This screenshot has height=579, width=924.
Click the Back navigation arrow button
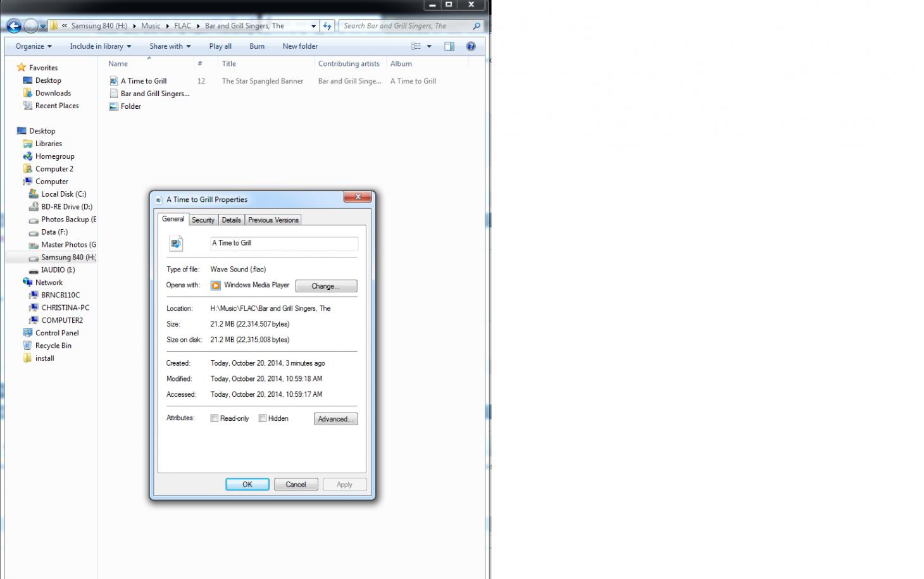pos(13,26)
